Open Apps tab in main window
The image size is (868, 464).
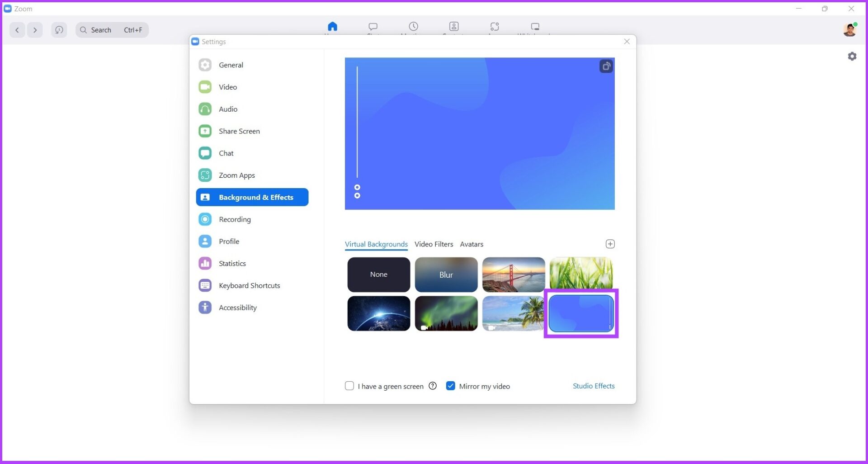point(495,27)
